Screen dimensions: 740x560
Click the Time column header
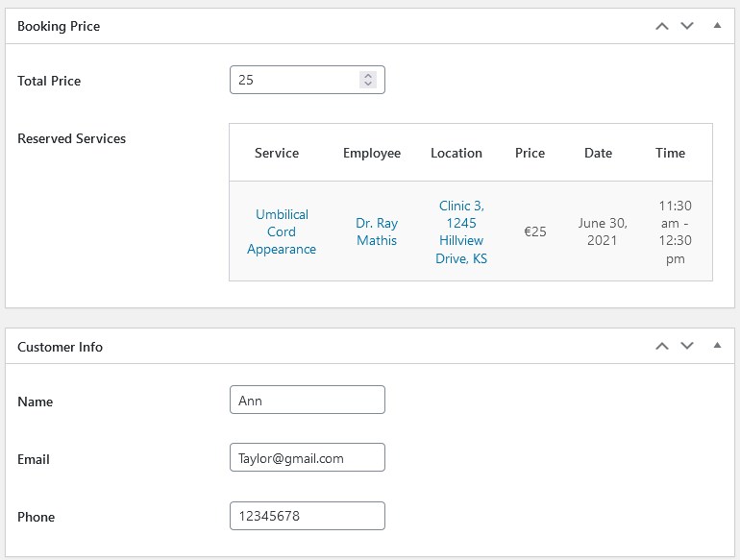pyautogui.click(x=670, y=153)
